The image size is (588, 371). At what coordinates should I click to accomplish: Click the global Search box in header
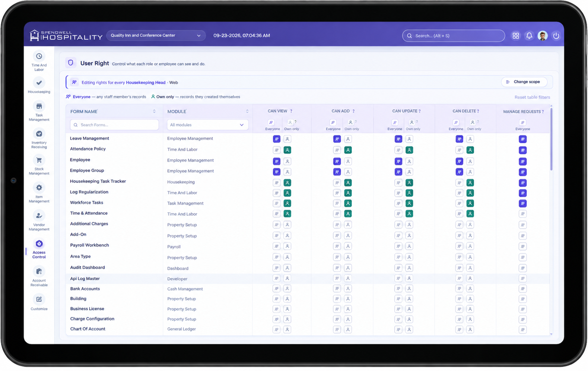click(x=454, y=36)
